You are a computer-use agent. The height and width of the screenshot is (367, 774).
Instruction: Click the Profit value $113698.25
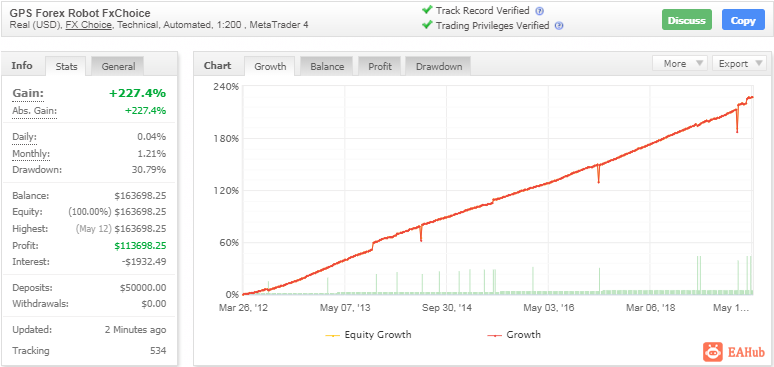click(140, 245)
